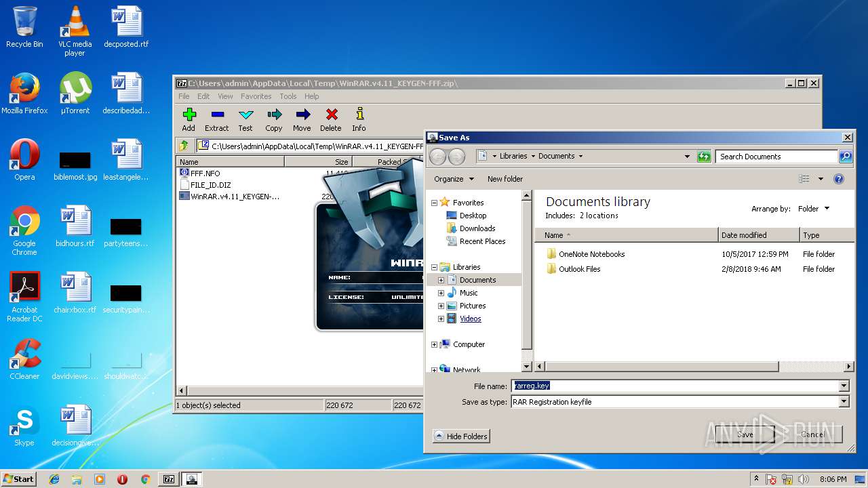Screen dimensions: 868x488
Task: Click the Start button on taskbar
Action: (x=19, y=479)
